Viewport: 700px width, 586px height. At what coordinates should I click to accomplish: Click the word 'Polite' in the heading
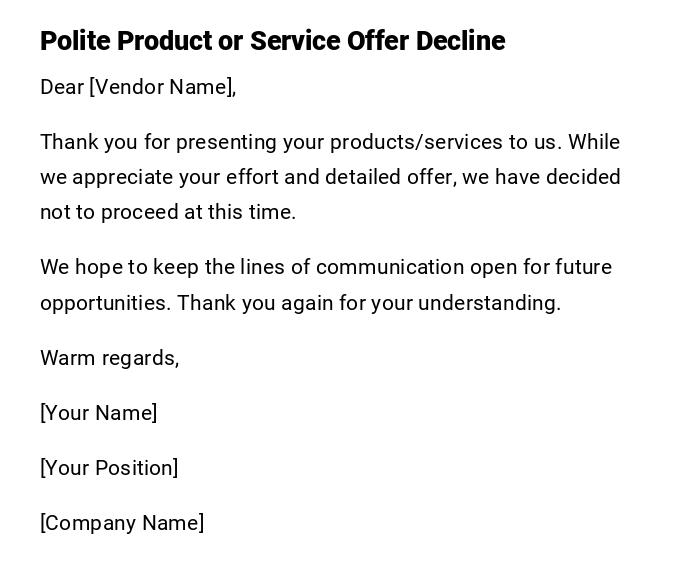click(75, 41)
